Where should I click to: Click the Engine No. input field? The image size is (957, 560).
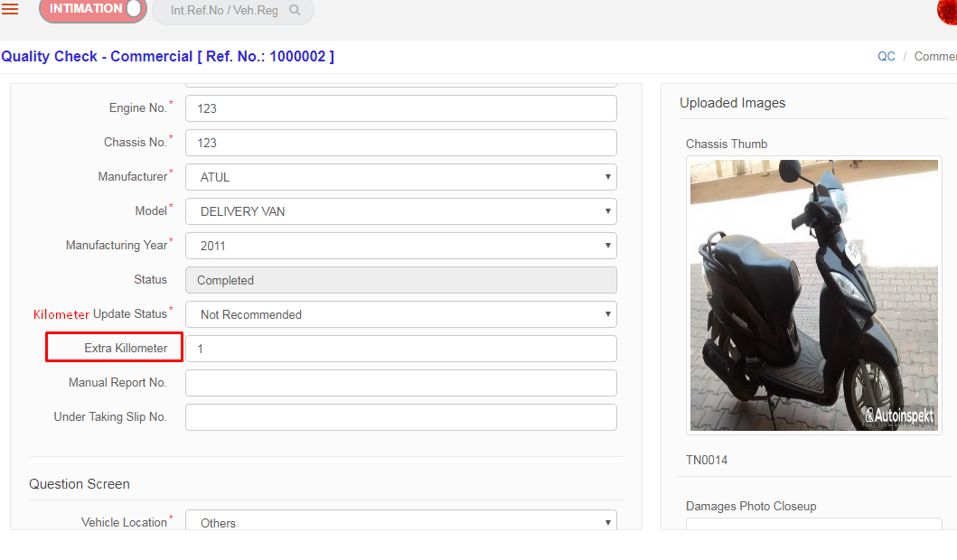point(400,108)
